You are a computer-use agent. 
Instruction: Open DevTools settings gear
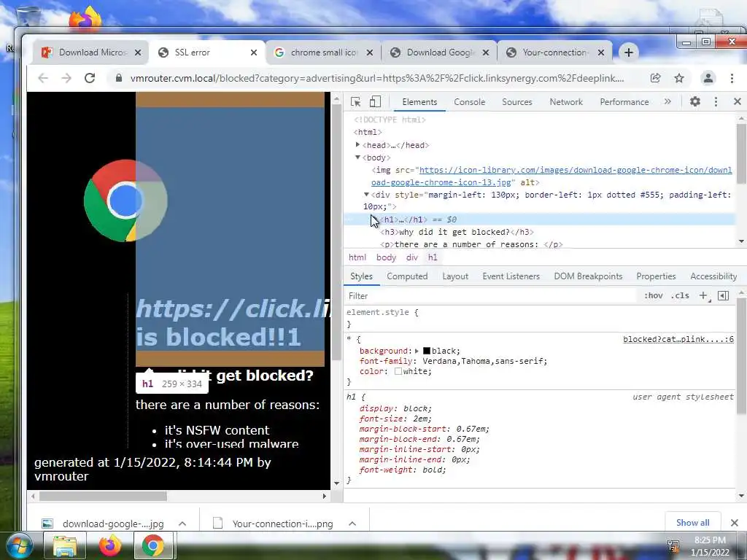click(x=695, y=101)
